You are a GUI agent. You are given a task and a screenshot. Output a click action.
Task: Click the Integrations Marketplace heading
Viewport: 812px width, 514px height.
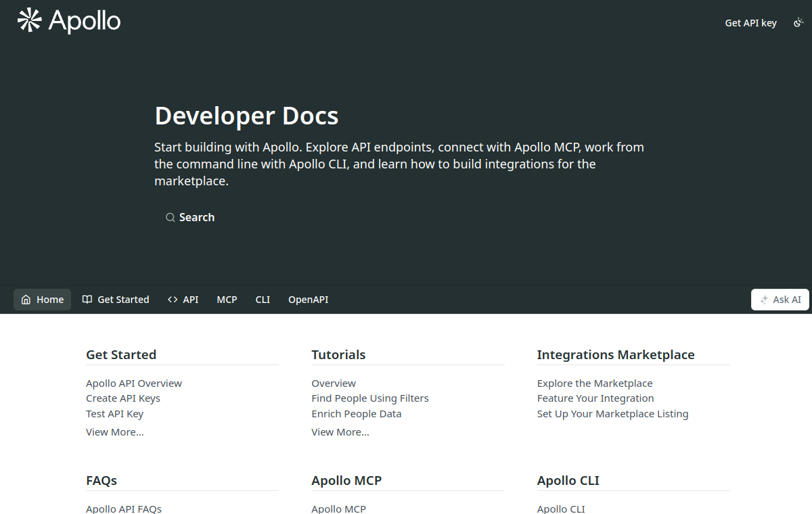(x=616, y=354)
